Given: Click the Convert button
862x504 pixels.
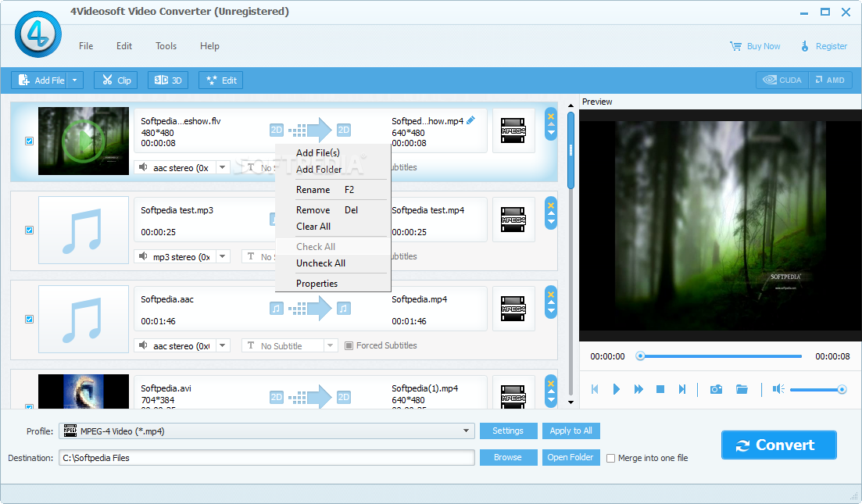Looking at the screenshot, I should pyautogui.click(x=778, y=445).
